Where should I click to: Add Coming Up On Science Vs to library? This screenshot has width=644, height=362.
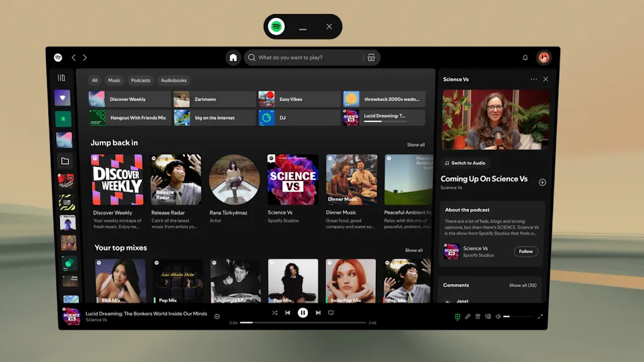pyautogui.click(x=542, y=182)
